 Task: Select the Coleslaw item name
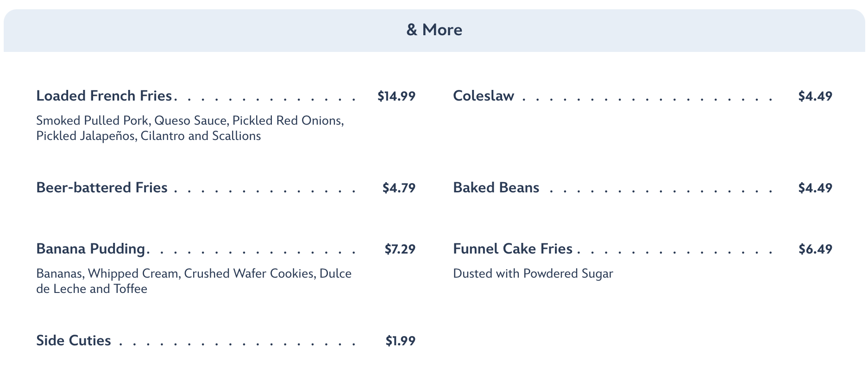point(484,96)
